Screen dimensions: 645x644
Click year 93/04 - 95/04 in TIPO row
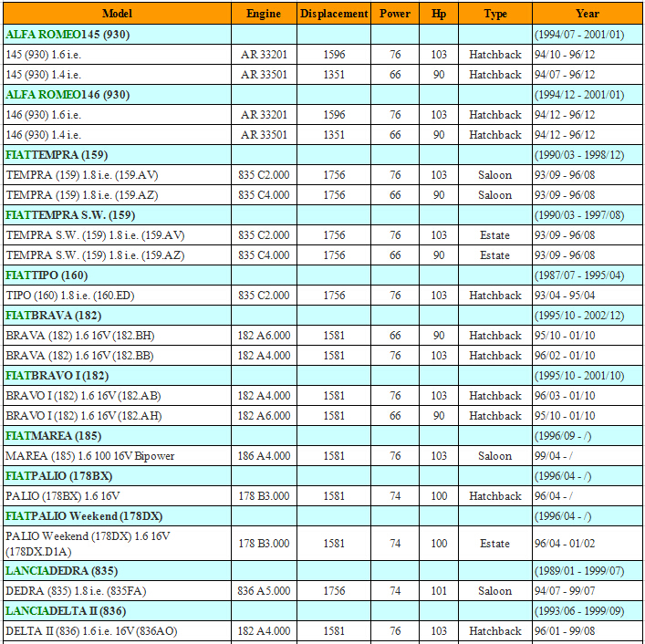[565, 296]
